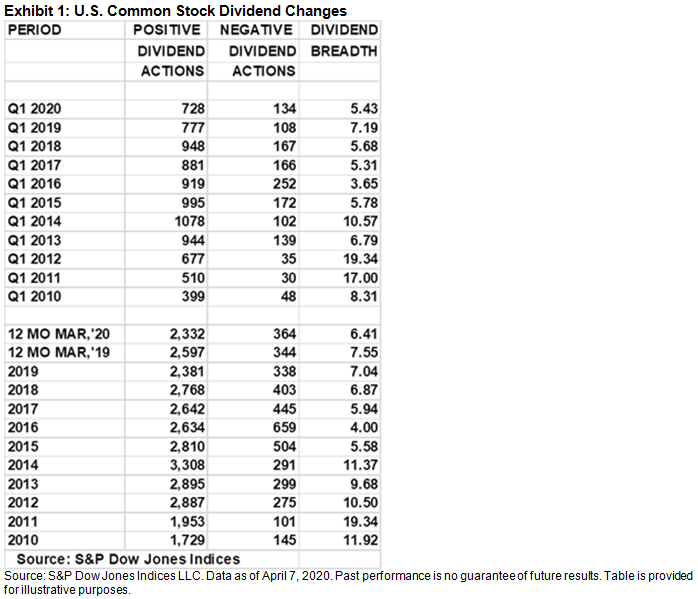Select Q1 2020 positive actions value 728
Image resolution: width=698 pixels, height=599 pixels.
click(x=191, y=108)
